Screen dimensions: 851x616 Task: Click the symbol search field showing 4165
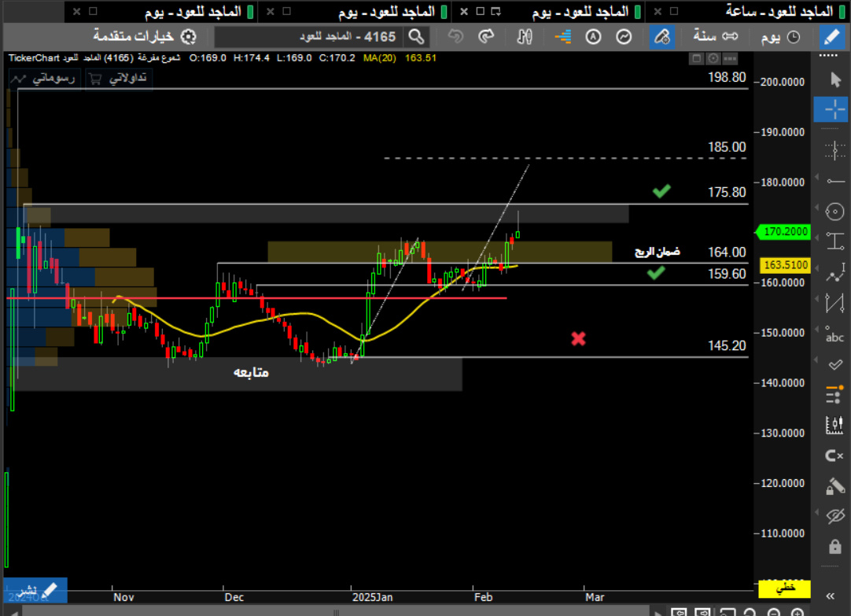(x=309, y=37)
